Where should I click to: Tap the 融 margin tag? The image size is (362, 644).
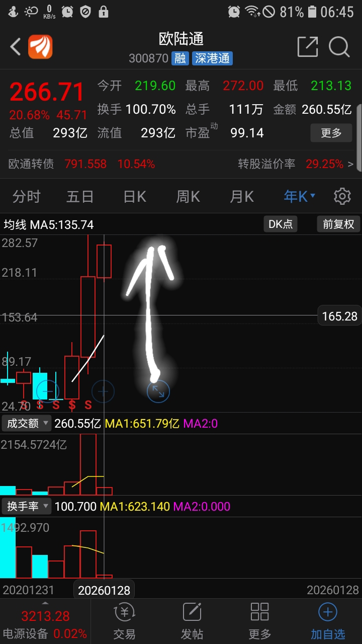click(x=180, y=58)
